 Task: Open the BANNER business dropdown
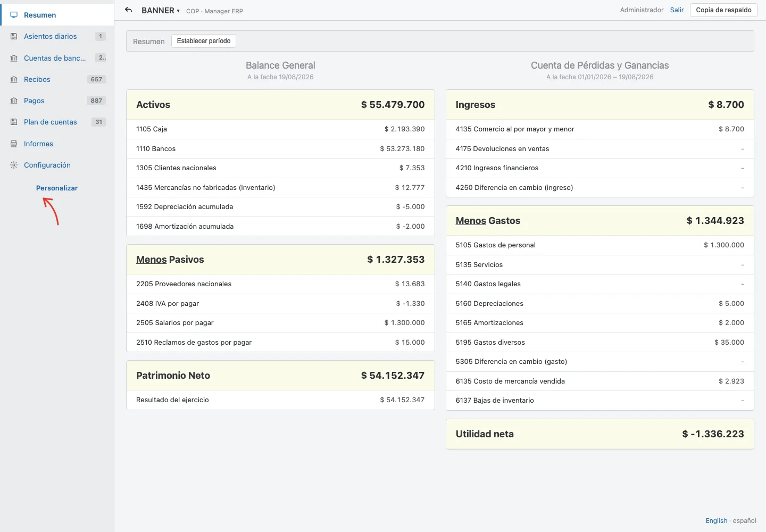click(x=160, y=11)
